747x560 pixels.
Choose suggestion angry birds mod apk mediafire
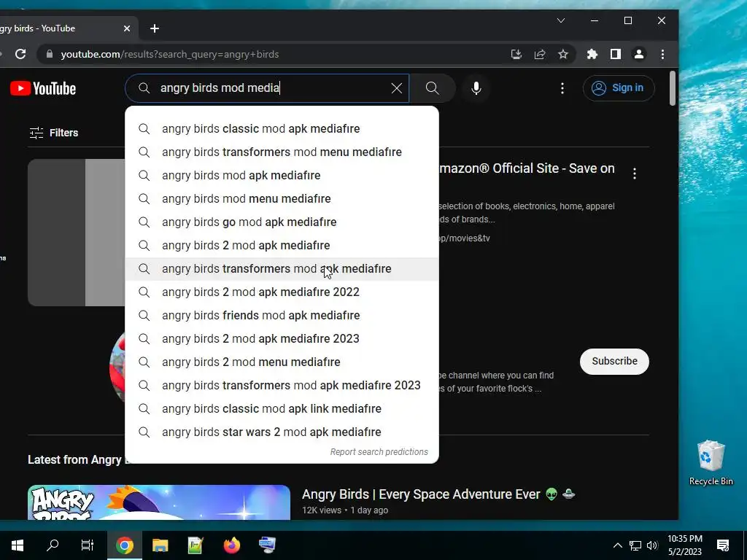point(282,176)
